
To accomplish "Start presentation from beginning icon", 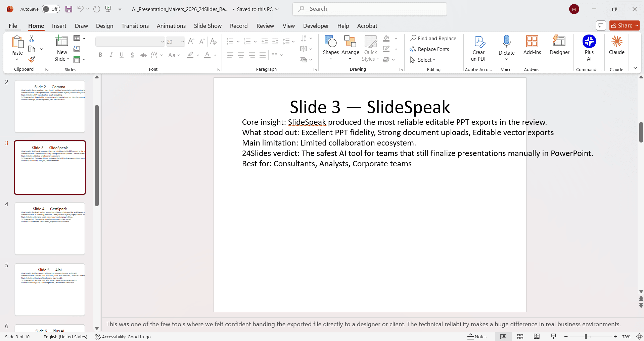I will coord(108,9).
